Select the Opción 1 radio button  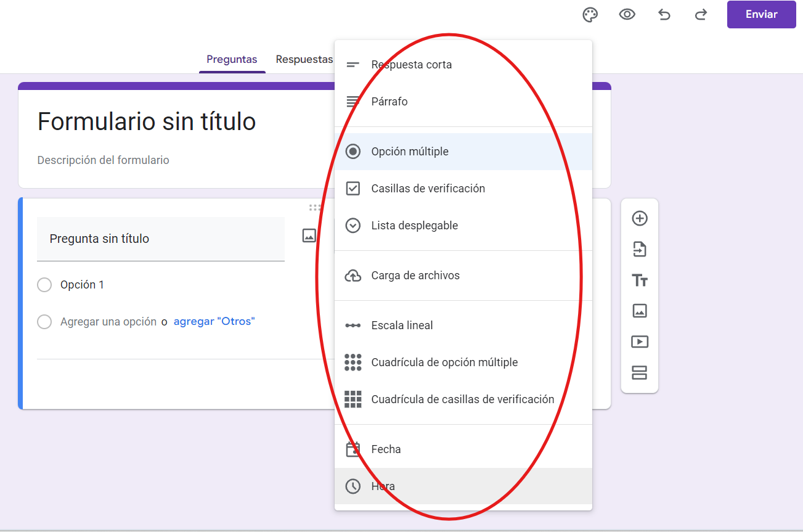click(x=44, y=285)
